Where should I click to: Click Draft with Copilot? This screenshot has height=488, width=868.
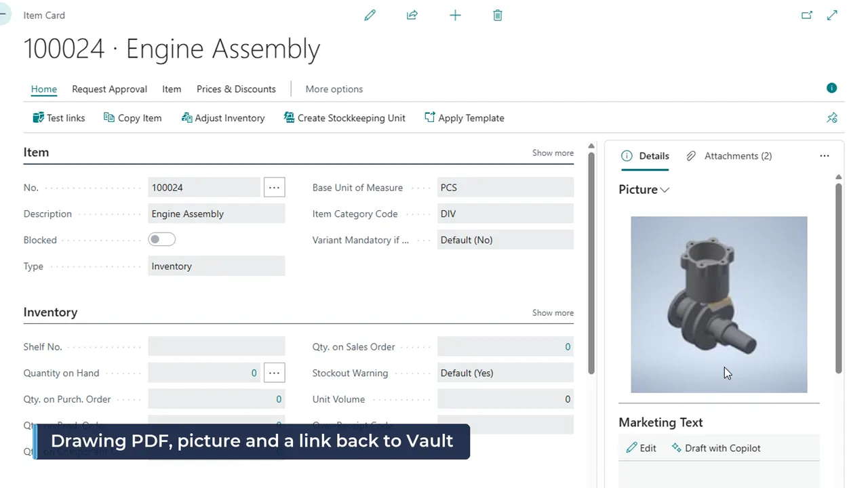coord(716,448)
